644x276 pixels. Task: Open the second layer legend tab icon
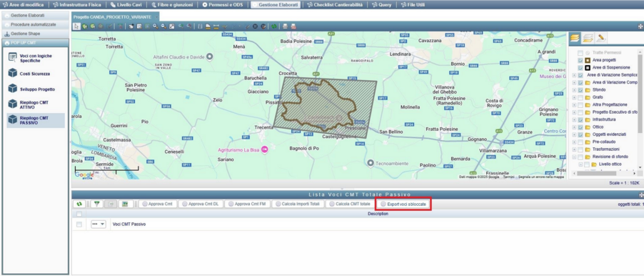tap(588, 38)
